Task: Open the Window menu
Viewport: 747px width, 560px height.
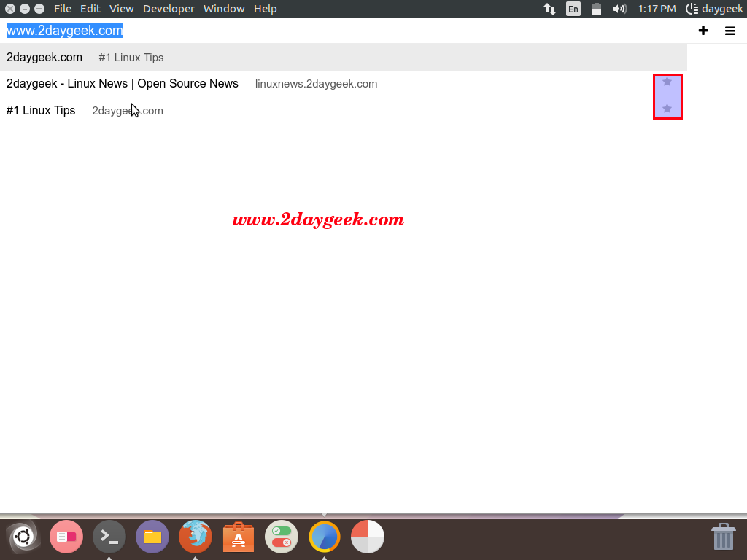Action: pyautogui.click(x=224, y=9)
